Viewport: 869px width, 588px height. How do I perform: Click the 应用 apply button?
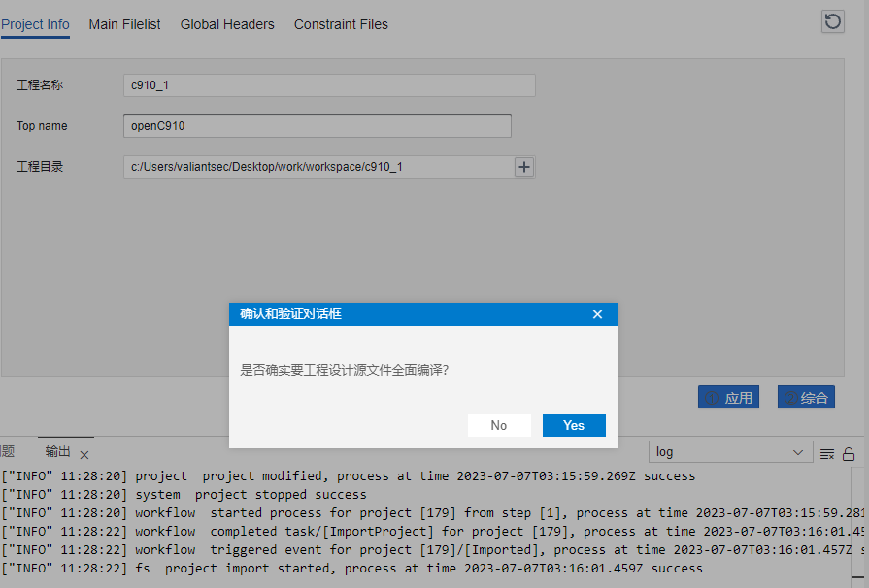[x=728, y=397]
